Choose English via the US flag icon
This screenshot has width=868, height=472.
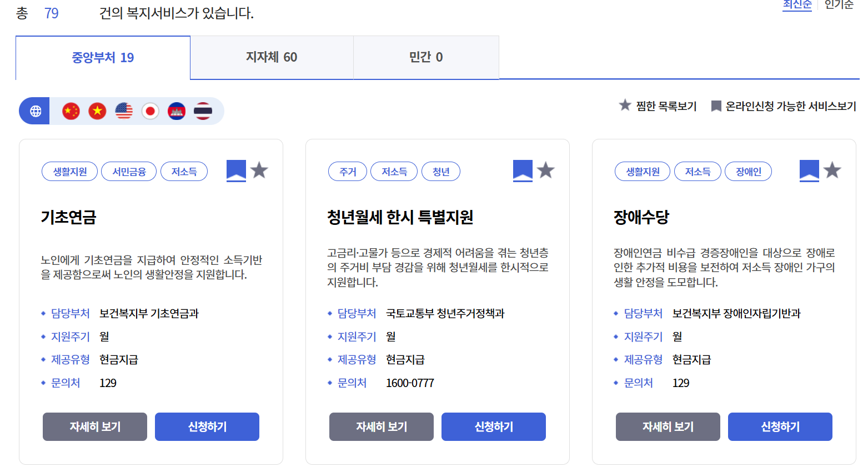(x=123, y=111)
